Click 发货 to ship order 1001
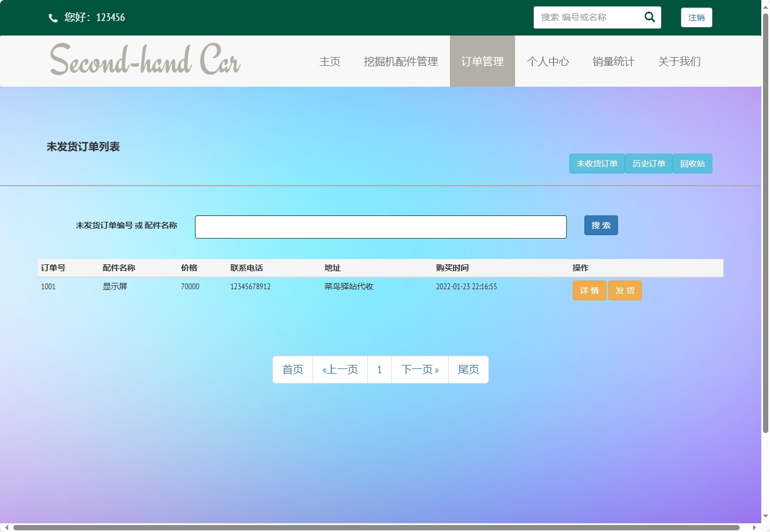 click(x=624, y=290)
